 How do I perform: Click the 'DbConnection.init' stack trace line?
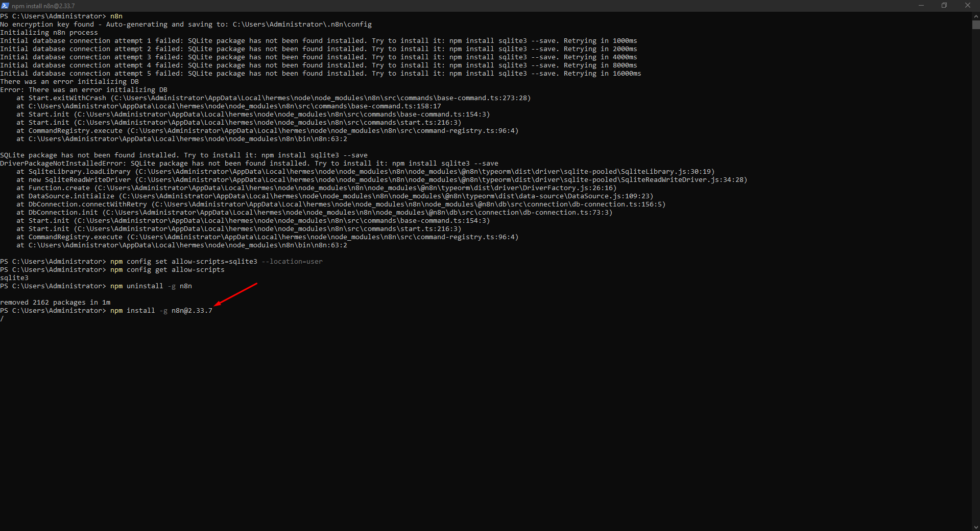(315, 213)
